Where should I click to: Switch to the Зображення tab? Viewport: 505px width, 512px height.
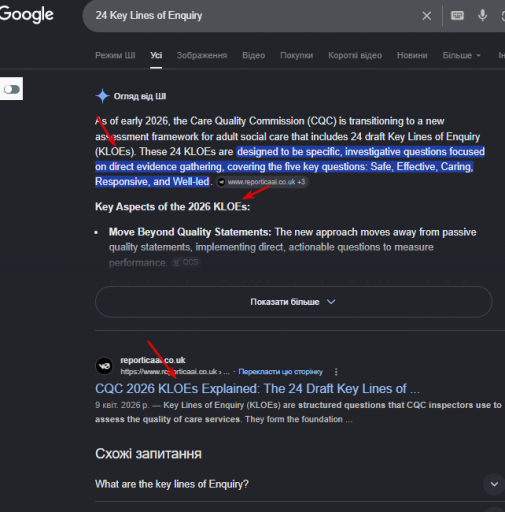(202, 55)
